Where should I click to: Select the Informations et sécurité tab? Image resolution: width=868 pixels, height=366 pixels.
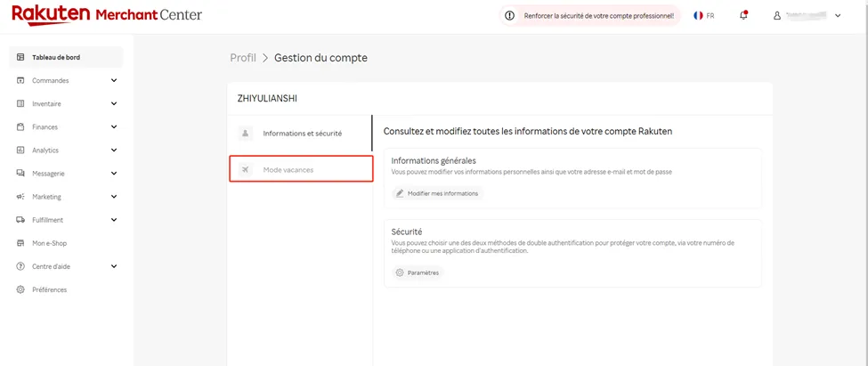coord(301,134)
